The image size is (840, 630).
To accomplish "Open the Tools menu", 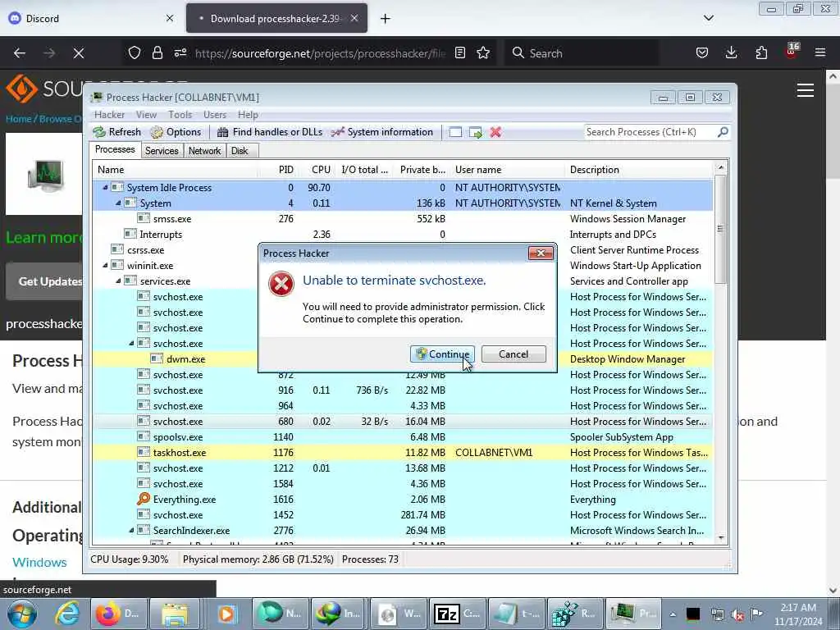I will point(180,115).
